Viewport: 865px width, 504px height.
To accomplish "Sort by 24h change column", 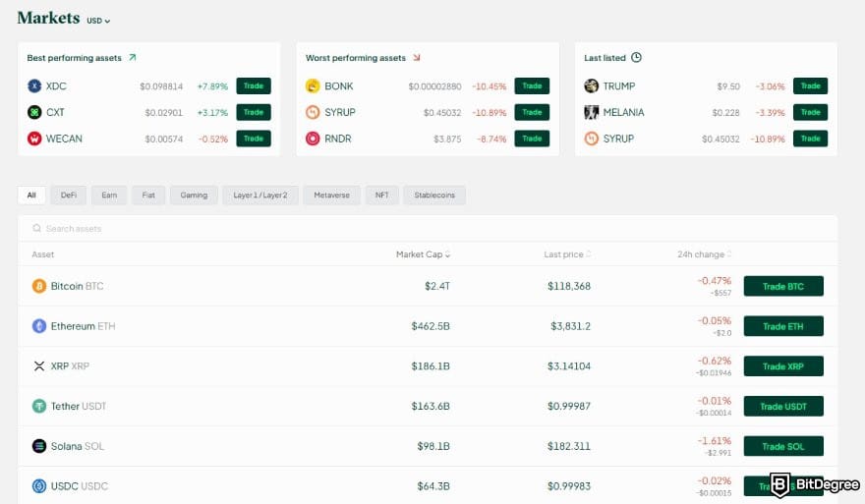I will point(705,254).
